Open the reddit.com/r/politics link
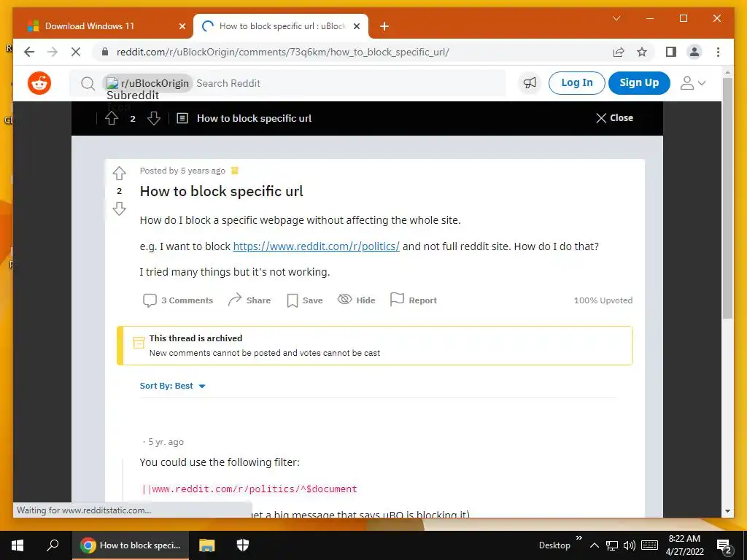Viewport: 747px width, 560px height. point(317,246)
